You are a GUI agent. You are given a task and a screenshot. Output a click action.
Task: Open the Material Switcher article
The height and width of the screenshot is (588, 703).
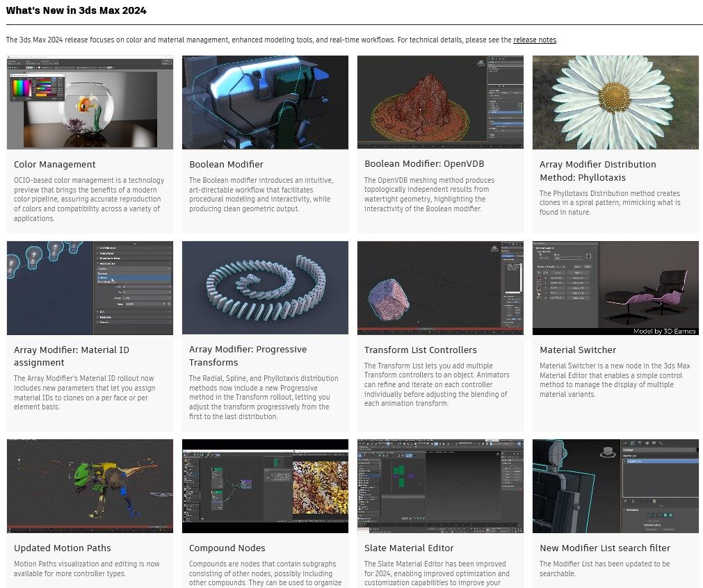click(x=578, y=350)
